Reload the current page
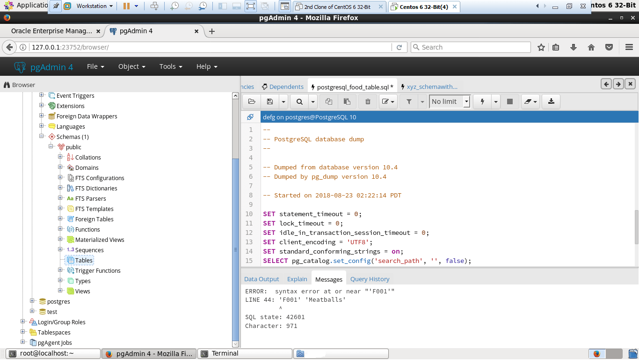The height and width of the screenshot is (364, 639). (x=399, y=47)
